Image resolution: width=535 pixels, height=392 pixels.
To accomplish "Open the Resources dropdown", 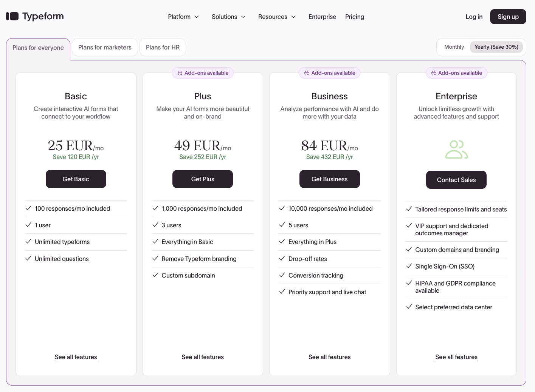I will click(x=277, y=17).
